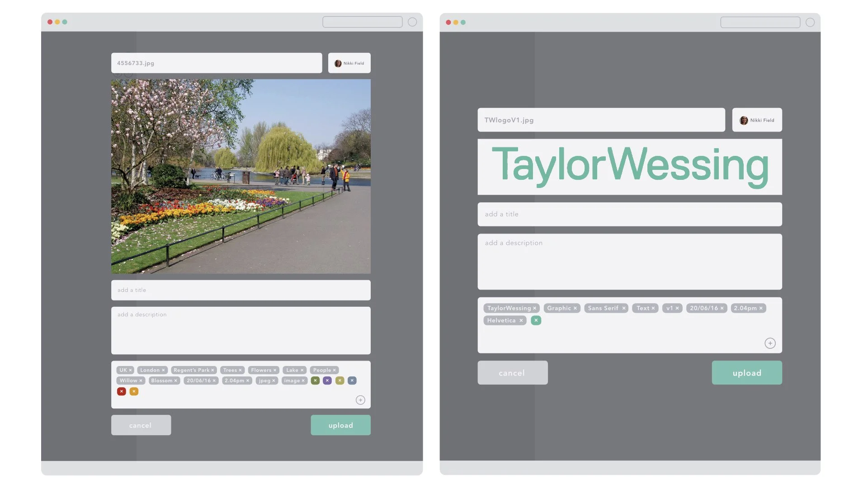Image resolution: width=868 pixels, height=488 pixels.
Task: Remove the London tag
Action: [x=163, y=370]
